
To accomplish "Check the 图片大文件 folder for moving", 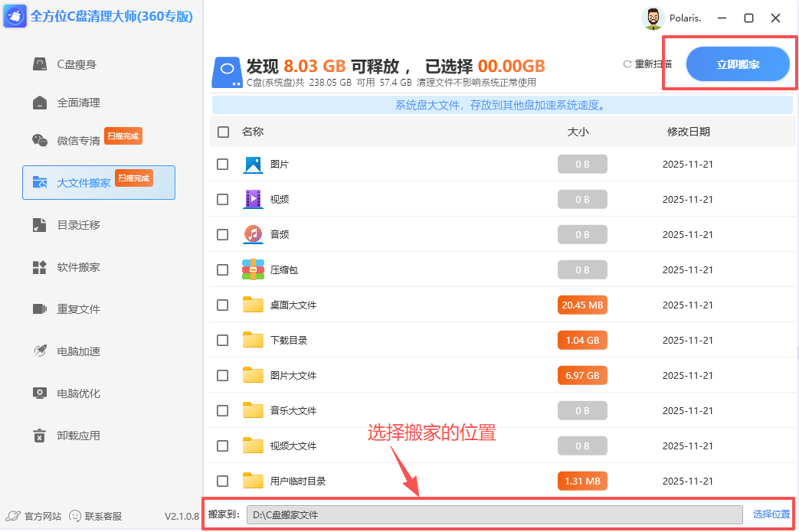I will pos(222,375).
